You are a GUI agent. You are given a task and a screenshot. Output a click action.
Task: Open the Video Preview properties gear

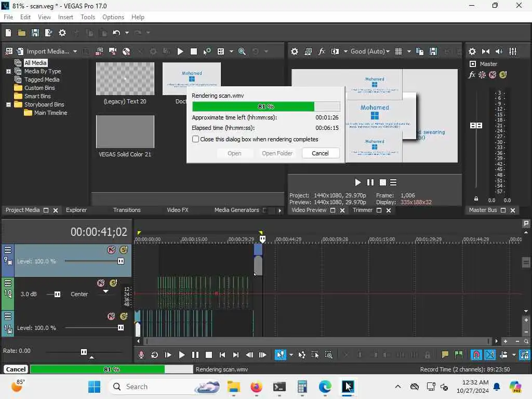click(x=295, y=51)
